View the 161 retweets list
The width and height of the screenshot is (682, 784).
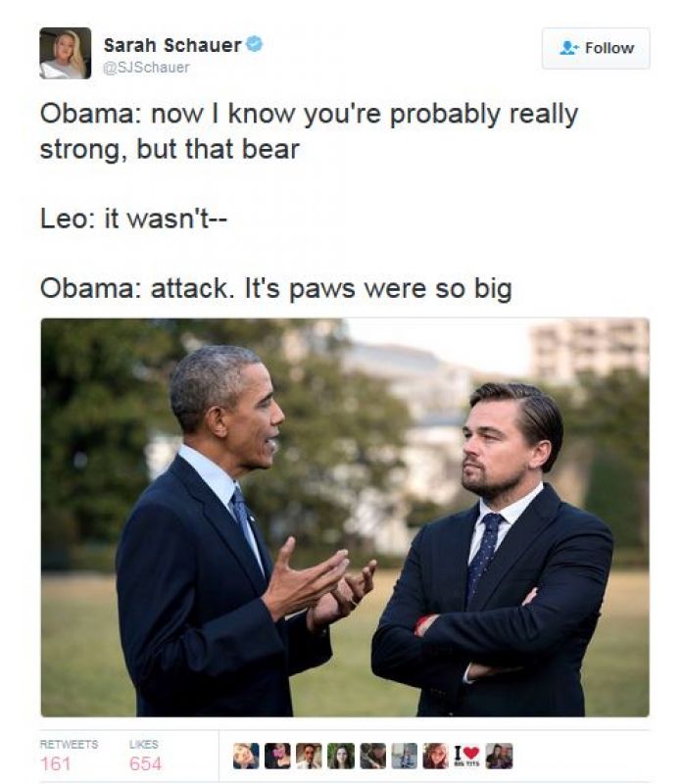pyautogui.click(x=69, y=756)
